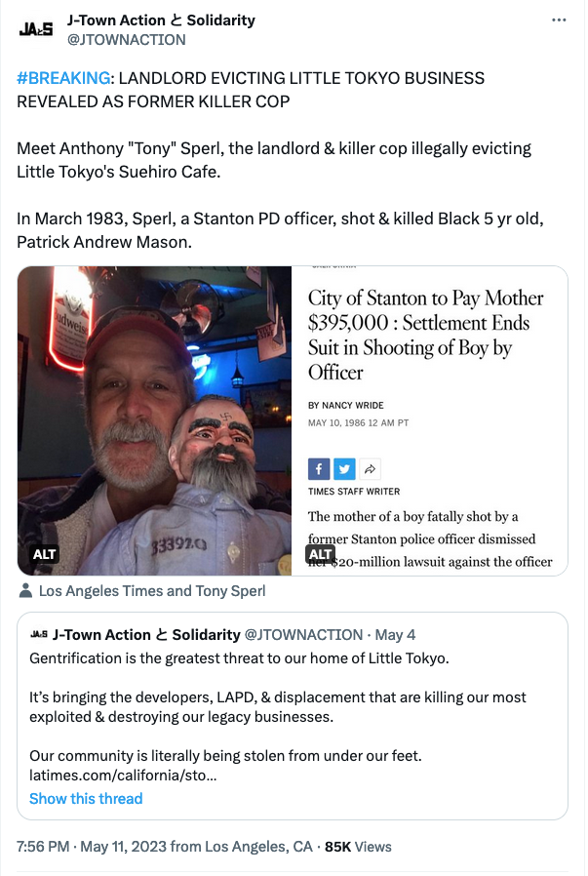Open the #BREAKING hashtag
The image size is (588, 876).
pos(62,78)
